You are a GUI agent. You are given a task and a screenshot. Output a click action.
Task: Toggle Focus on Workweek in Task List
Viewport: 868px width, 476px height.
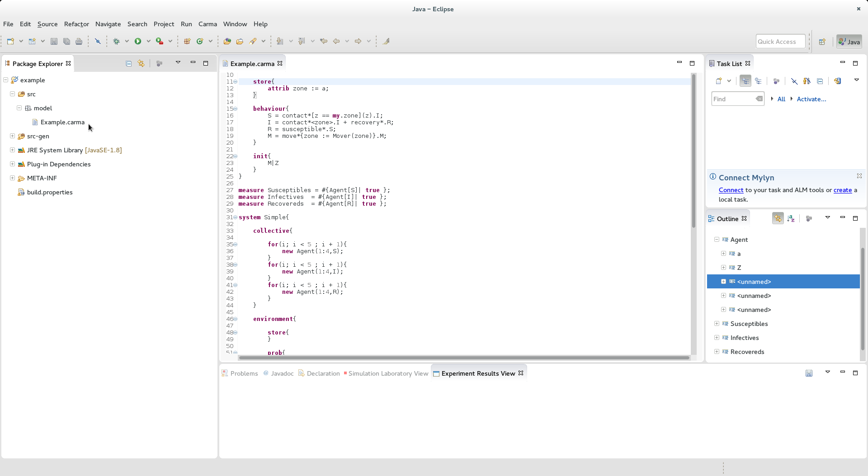(x=776, y=81)
